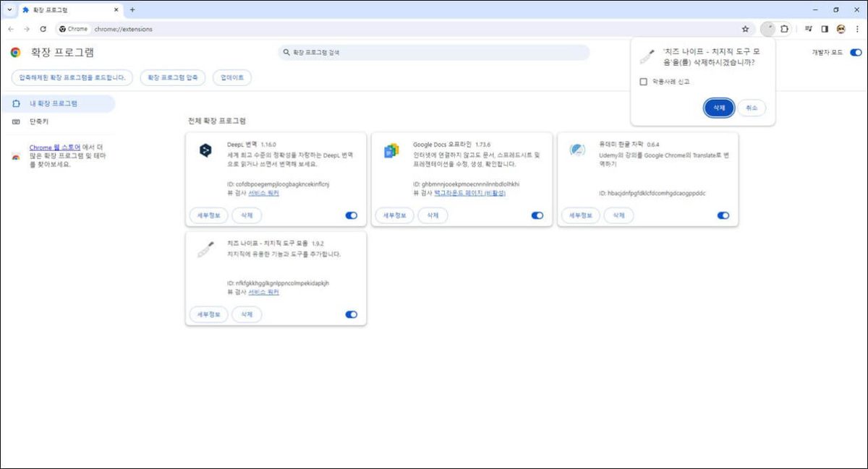The height and width of the screenshot is (469, 868).
Task: Open the tab search dropdown arrow
Action: point(9,9)
